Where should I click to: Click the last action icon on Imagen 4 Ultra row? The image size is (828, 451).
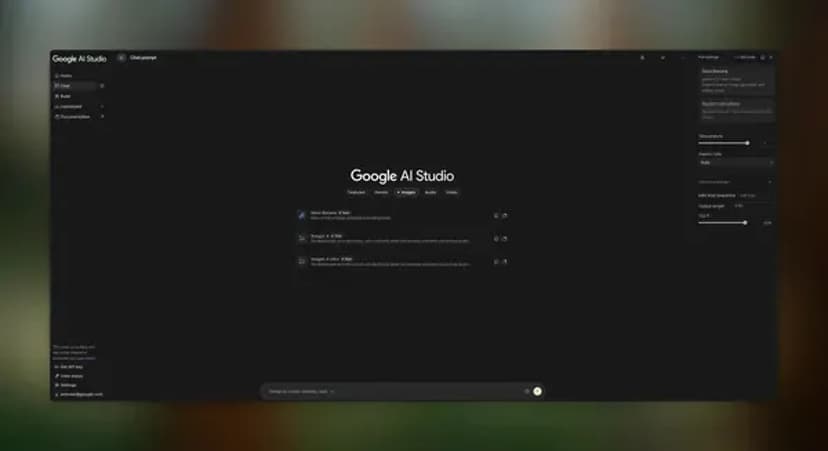point(505,261)
